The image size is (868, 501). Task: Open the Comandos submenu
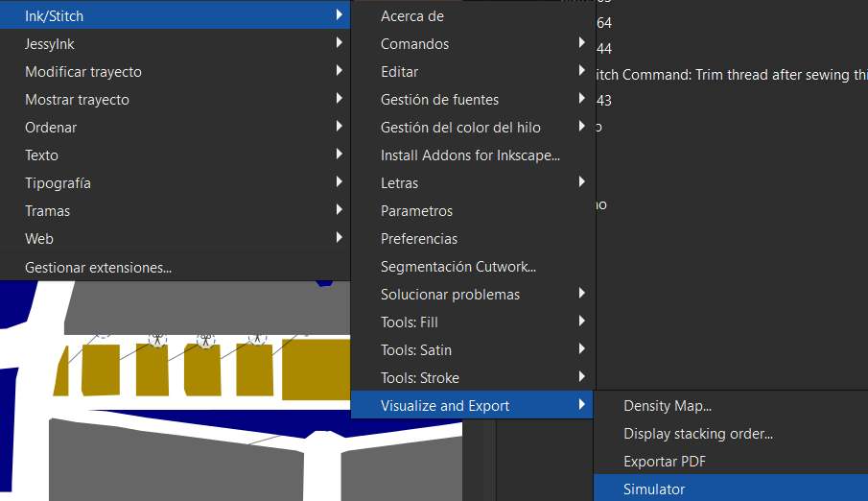pos(472,44)
